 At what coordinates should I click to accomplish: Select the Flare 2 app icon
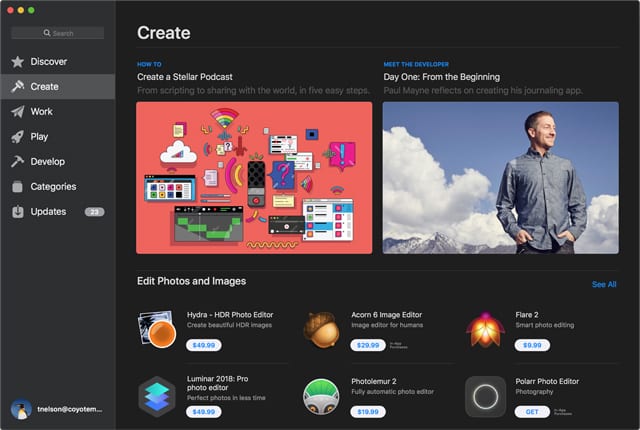pos(485,330)
